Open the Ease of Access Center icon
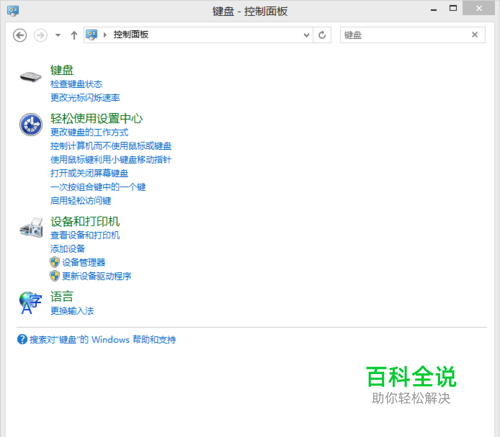 pyautogui.click(x=31, y=124)
